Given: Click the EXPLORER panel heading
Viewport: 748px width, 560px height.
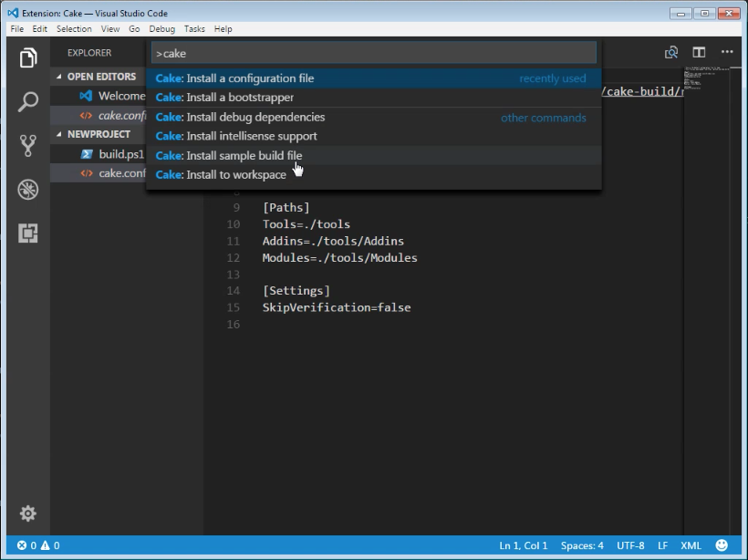Looking at the screenshot, I should 89,53.
